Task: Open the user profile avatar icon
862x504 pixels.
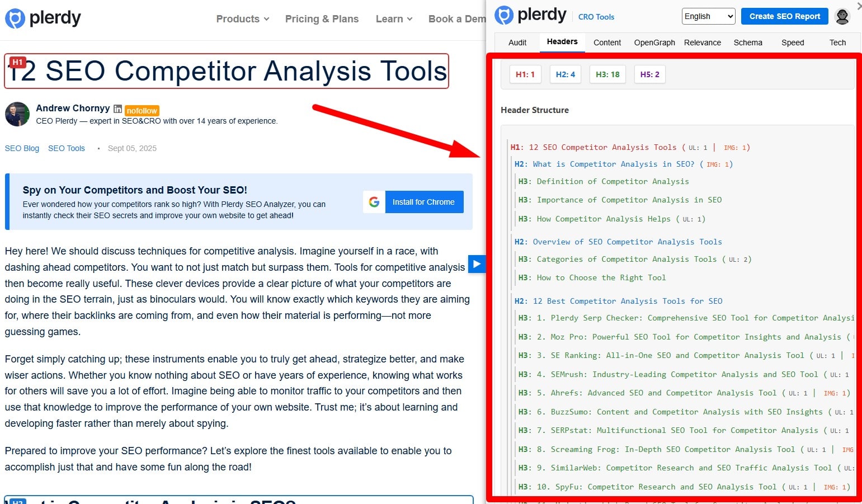Action: (x=842, y=16)
